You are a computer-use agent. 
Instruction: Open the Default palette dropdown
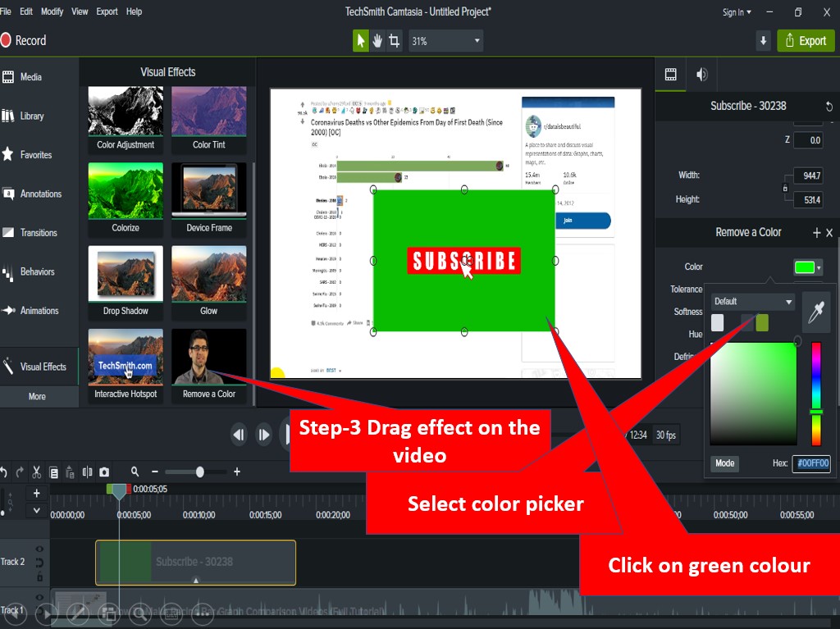coord(752,302)
